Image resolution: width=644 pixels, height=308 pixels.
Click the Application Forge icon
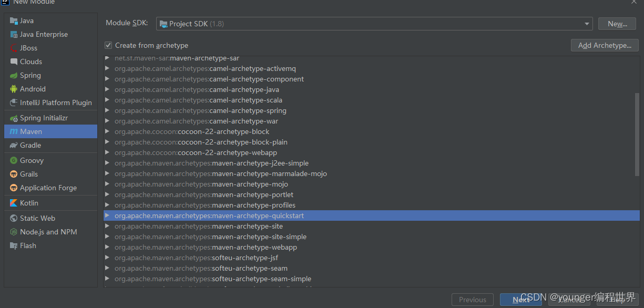click(14, 188)
